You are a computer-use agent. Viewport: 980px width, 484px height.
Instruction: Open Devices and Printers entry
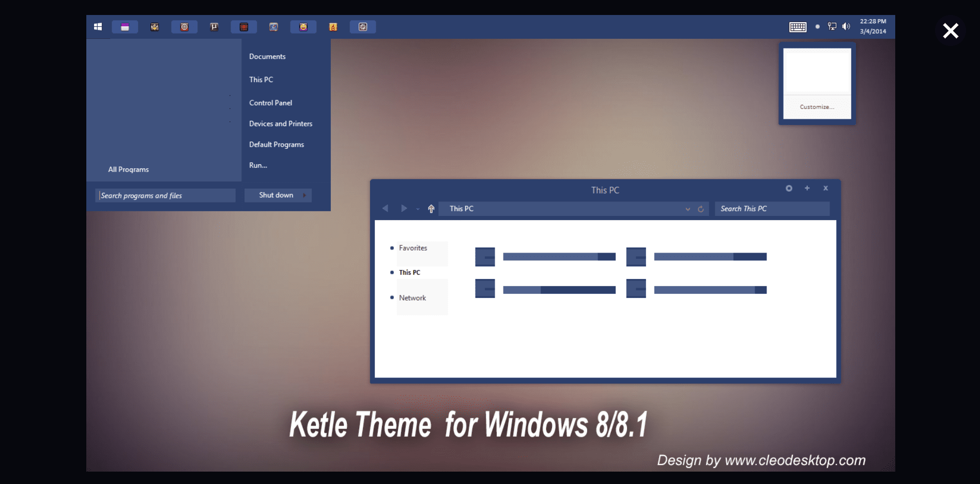coord(281,123)
